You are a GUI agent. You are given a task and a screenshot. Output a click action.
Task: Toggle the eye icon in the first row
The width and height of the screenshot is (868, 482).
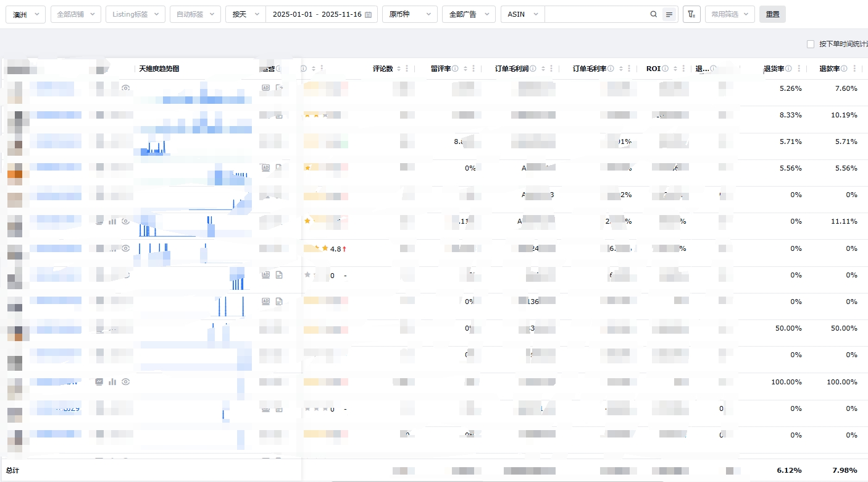tap(126, 88)
